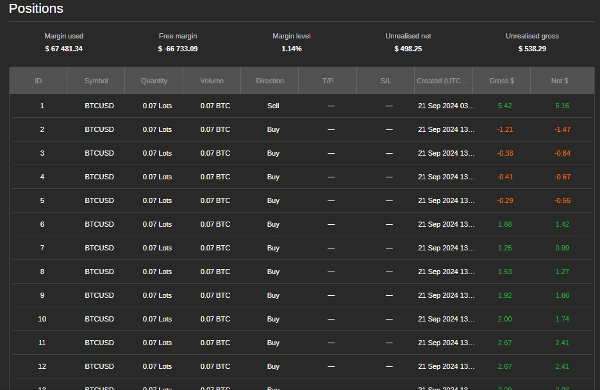
Task: Click gross value 2.00 in position 10
Action: point(505,319)
